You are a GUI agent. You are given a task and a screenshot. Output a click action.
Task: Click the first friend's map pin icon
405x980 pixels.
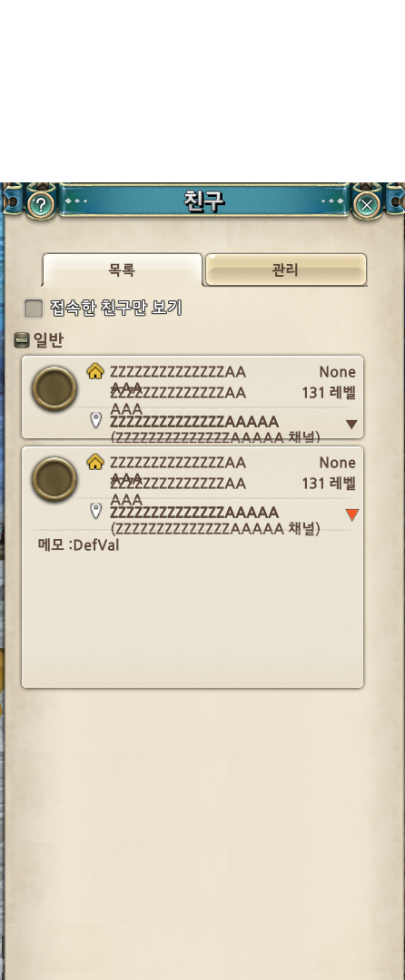(x=95, y=420)
